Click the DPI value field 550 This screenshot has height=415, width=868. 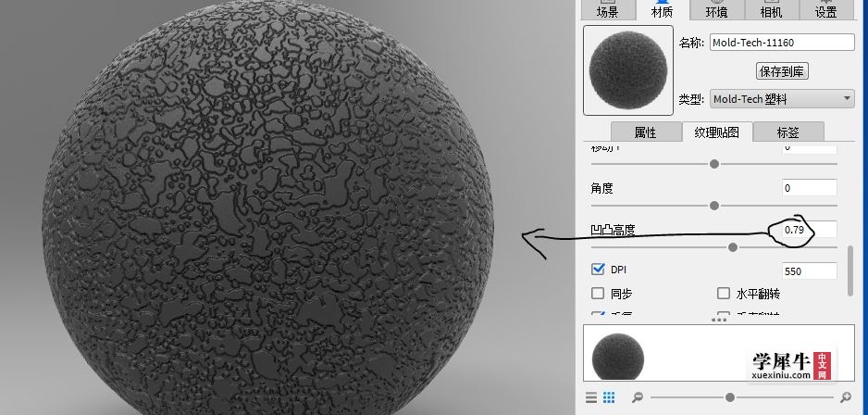pyautogui.click(x=810, y=270)
